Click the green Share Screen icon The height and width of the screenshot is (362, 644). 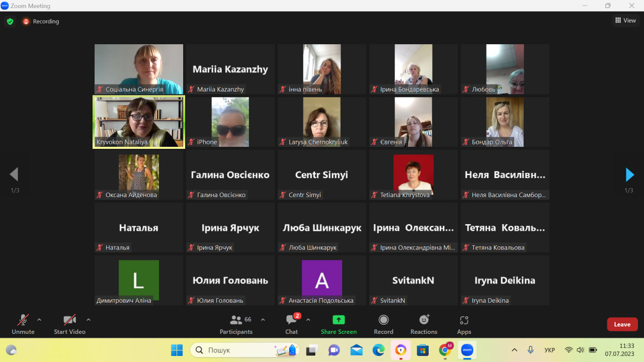(x=339, y=320)
